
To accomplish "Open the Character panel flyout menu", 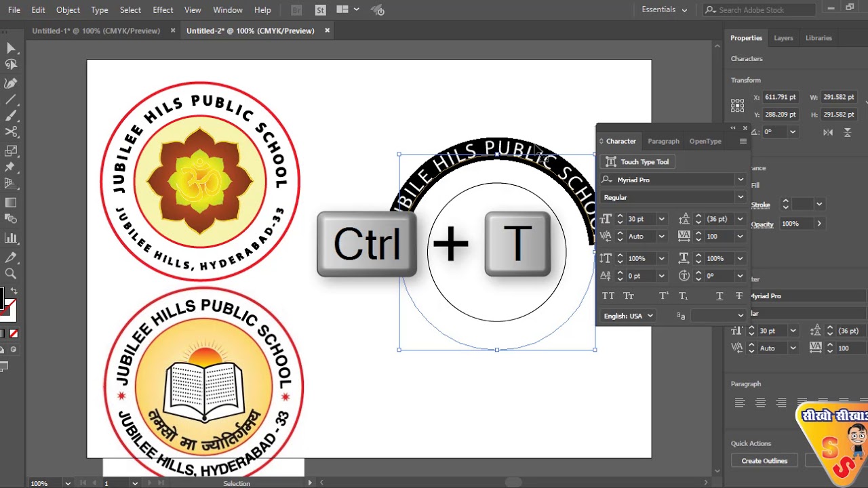I will (x=743, y=141).
